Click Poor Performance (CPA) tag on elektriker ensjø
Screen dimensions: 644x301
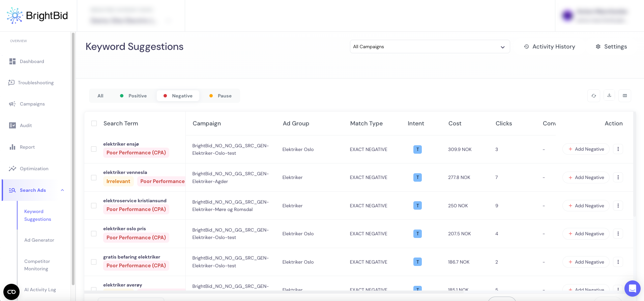click(136, 153)
